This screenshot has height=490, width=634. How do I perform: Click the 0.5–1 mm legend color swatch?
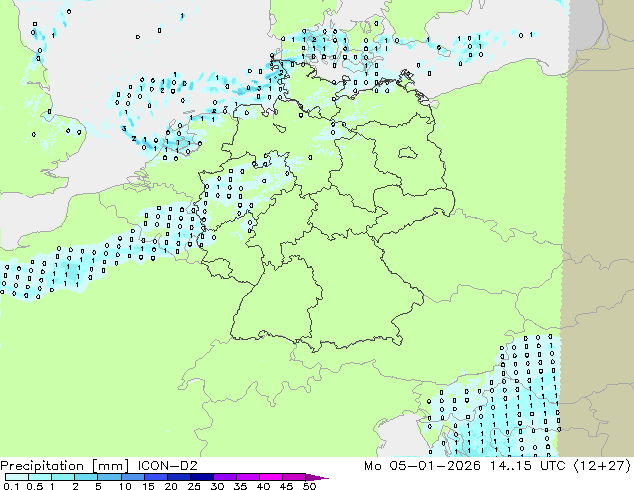coord(40,477)
